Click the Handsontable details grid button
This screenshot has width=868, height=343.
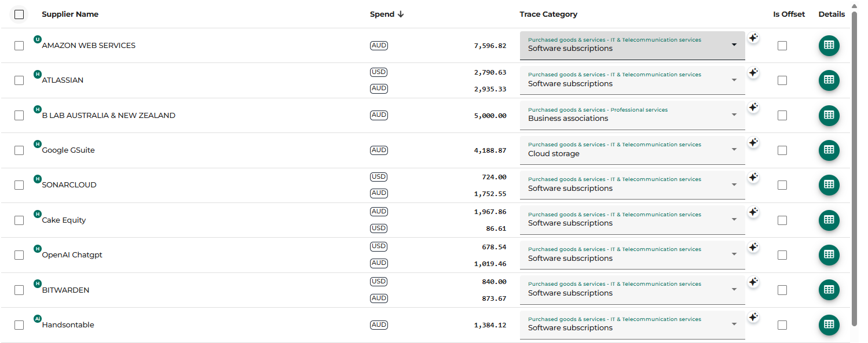coord(829,325)
